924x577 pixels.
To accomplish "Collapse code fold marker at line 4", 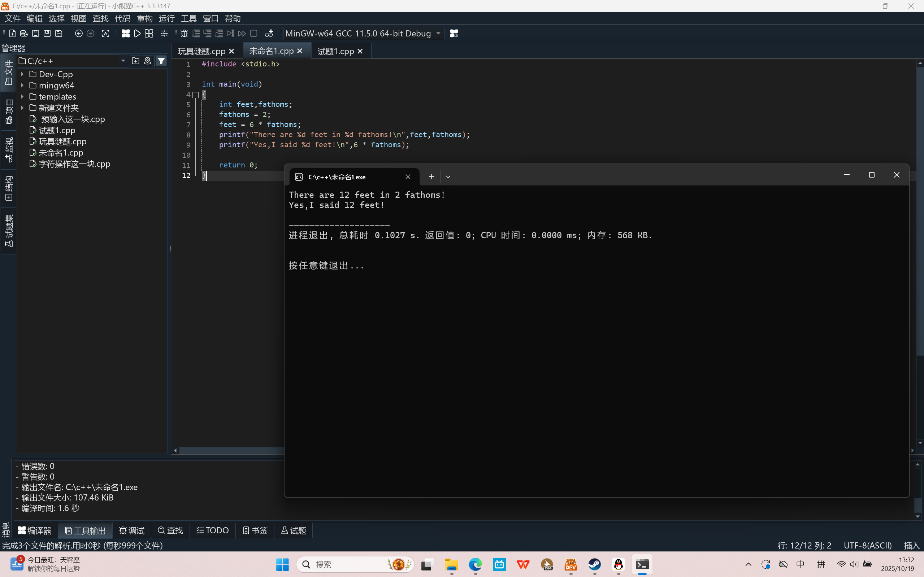I will coord(195,95).
